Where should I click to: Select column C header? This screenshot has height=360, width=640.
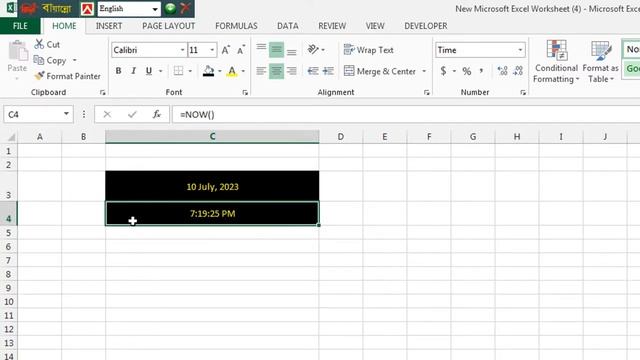[x=212, y=136]
